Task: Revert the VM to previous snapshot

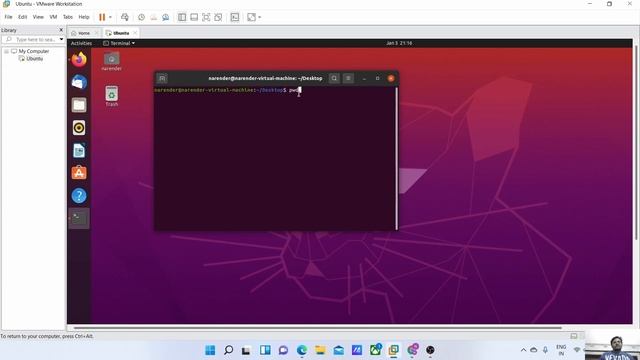Action: (153, 17)
